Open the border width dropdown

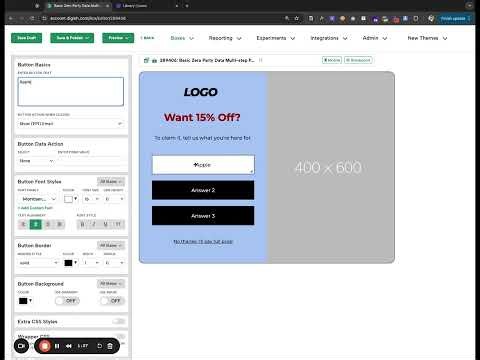coord(91,263)
